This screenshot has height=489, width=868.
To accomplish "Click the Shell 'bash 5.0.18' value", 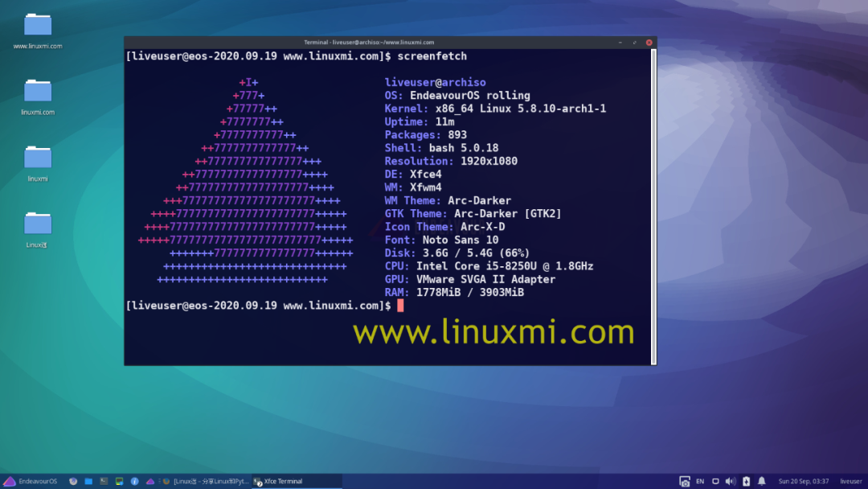I will (464, 148).
